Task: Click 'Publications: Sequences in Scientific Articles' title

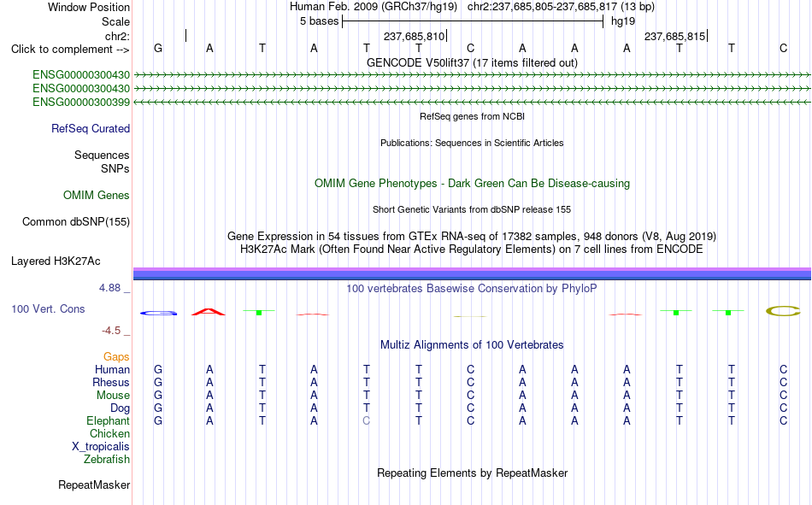Action: pos(472,143)
